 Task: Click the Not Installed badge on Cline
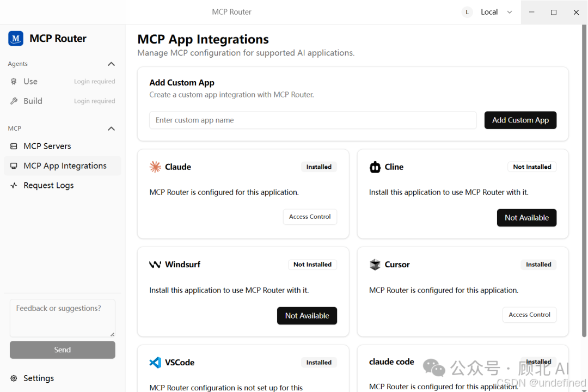tap(532, 167)
